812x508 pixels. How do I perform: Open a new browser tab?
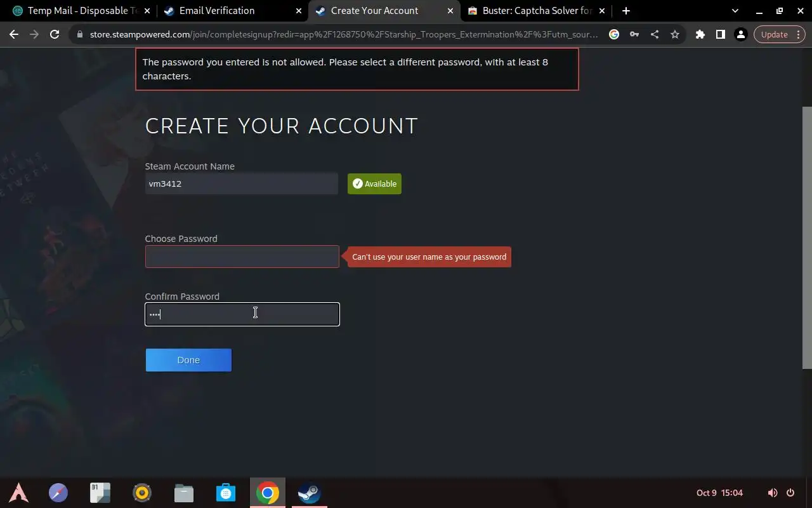pos(626,11)
